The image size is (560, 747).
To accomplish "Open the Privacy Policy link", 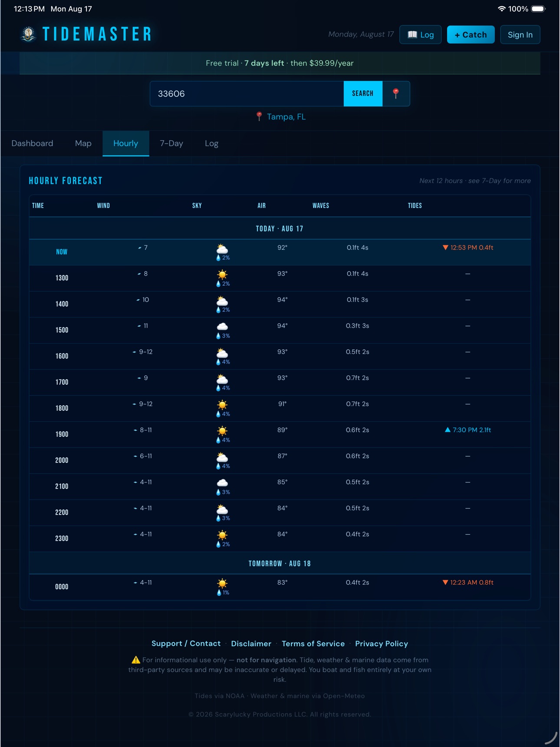I will pyautogui.click(x=382, y=643).
